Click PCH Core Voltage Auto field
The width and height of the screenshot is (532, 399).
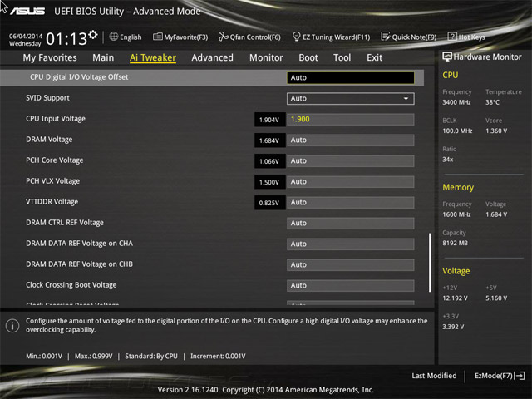[x=351, y=160]
